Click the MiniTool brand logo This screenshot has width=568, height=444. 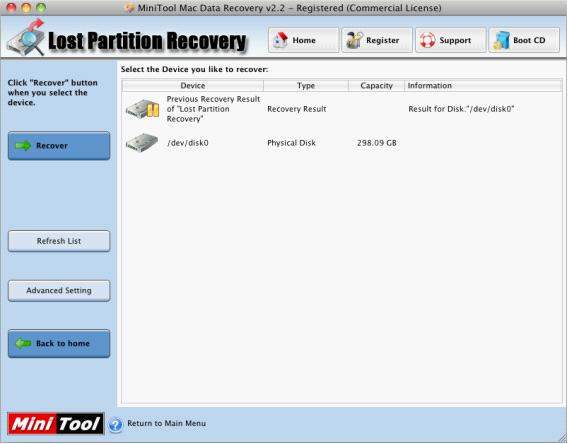pyautogui.click(x=56, y=424)
